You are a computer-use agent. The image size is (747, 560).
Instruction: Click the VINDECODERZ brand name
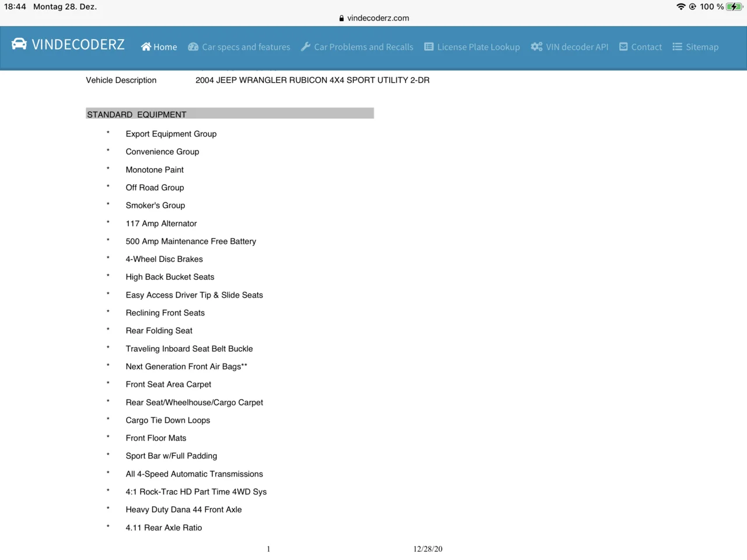(78, 45)
